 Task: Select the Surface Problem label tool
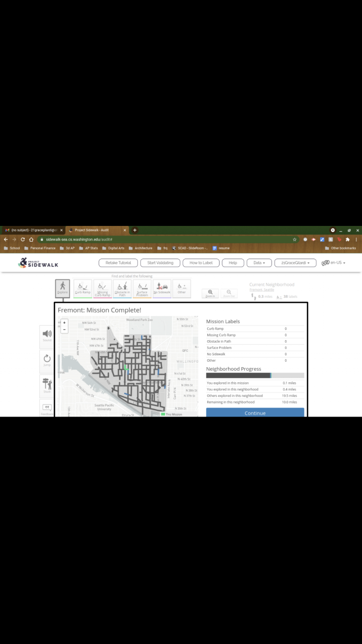pos(142,289)
